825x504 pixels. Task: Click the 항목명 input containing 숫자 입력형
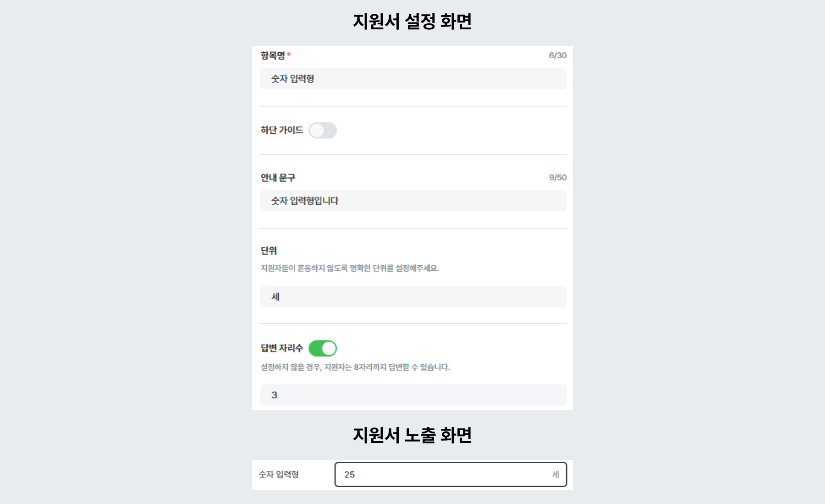click(x=412, y=78)
